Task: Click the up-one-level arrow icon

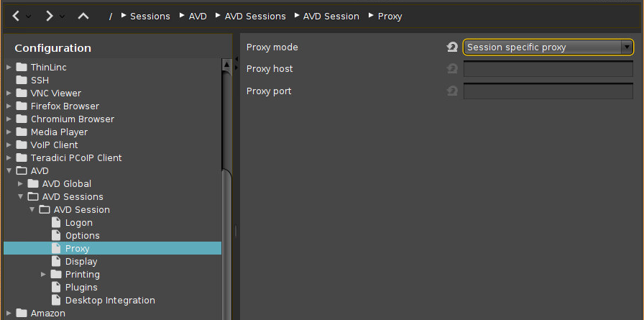Action: pos(83,16)
